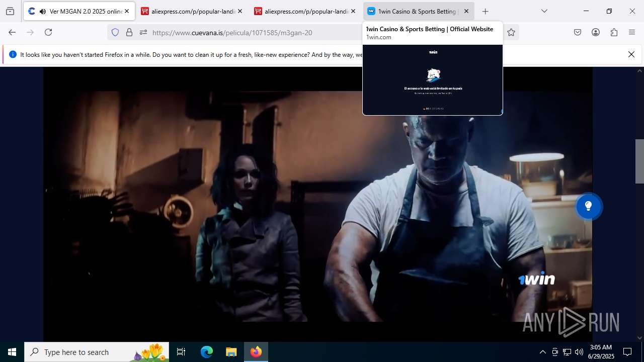Open tracking protection shield panel
The height and width of the screenshot is (362, 644).
(x=115, y=32)
